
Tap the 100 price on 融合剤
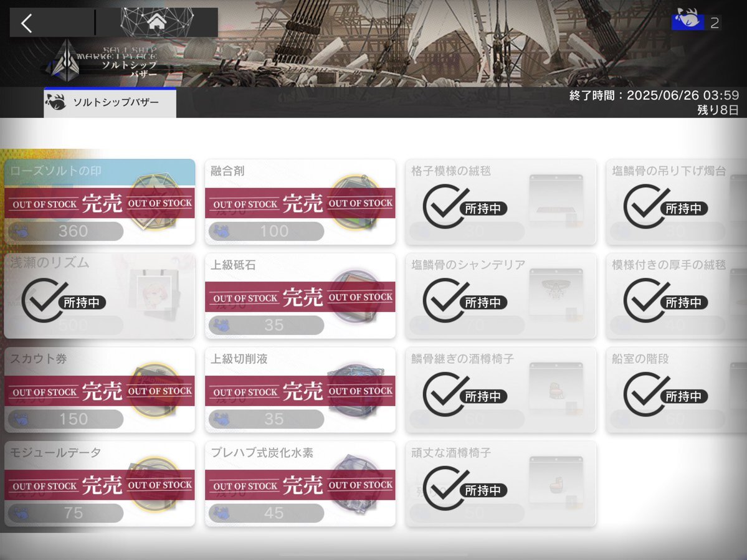point(266,232)
